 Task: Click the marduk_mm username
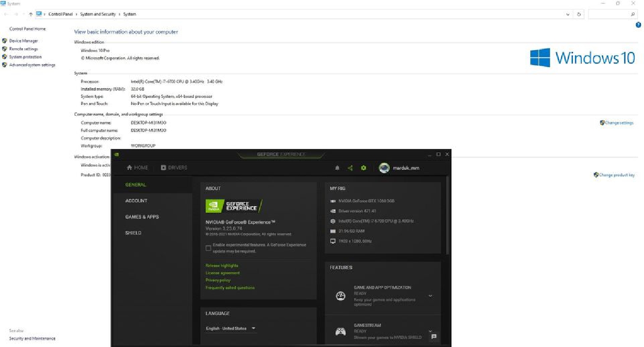406,168
